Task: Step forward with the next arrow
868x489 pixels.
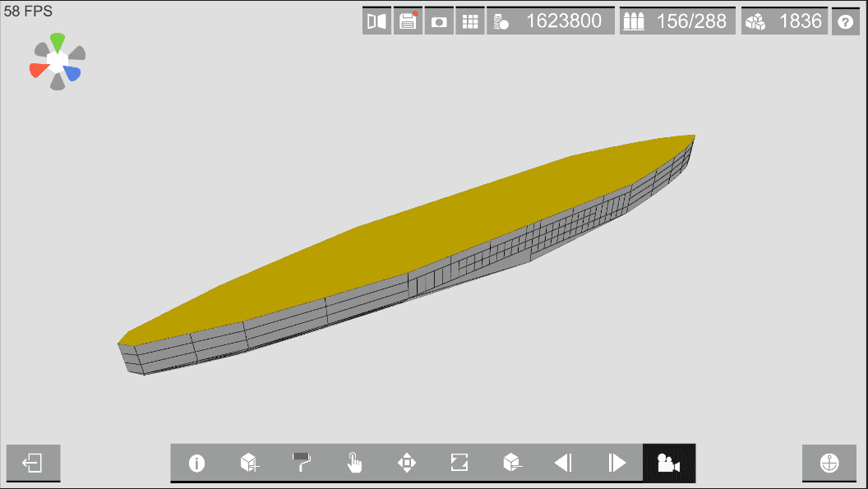Action: [x=616, y=463]
